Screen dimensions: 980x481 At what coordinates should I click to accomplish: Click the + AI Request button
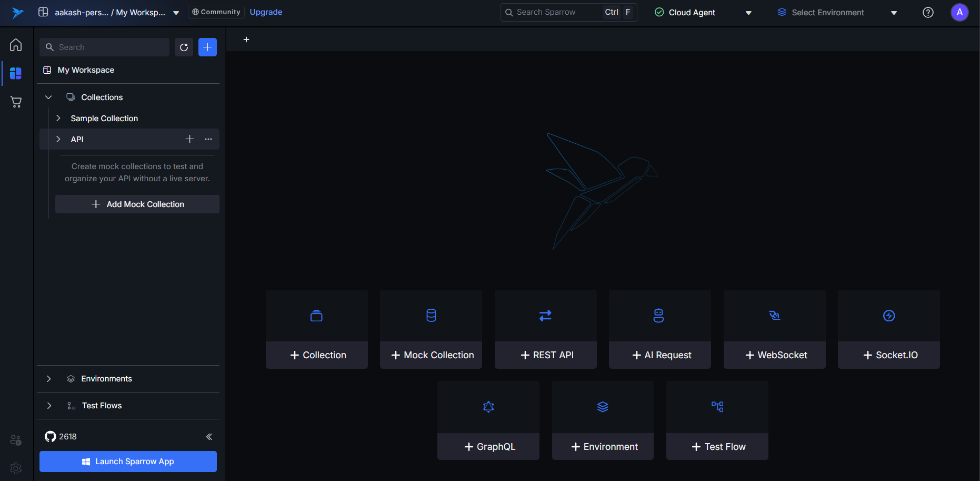coord(660,355)
